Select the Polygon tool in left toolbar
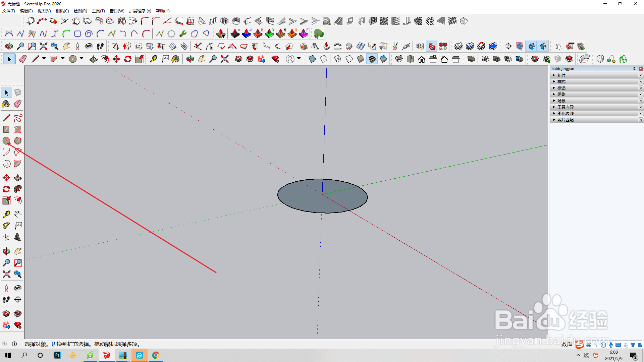644x362 pixels. (18, 141)
